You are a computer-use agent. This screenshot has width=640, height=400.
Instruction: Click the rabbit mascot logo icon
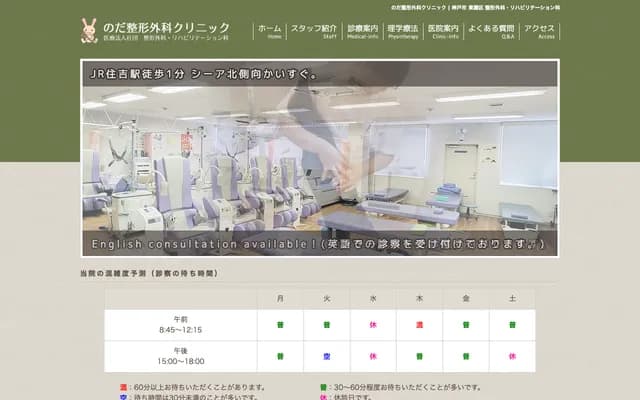click(x=90, y=31)
